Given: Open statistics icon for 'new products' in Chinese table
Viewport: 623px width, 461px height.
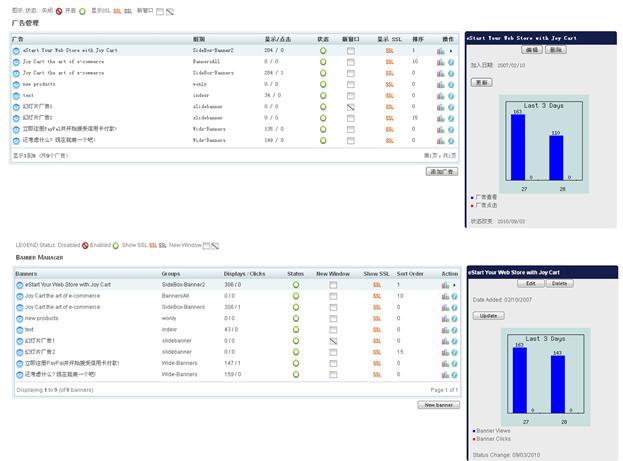Looking at the screenshot, I should (441, 85).
